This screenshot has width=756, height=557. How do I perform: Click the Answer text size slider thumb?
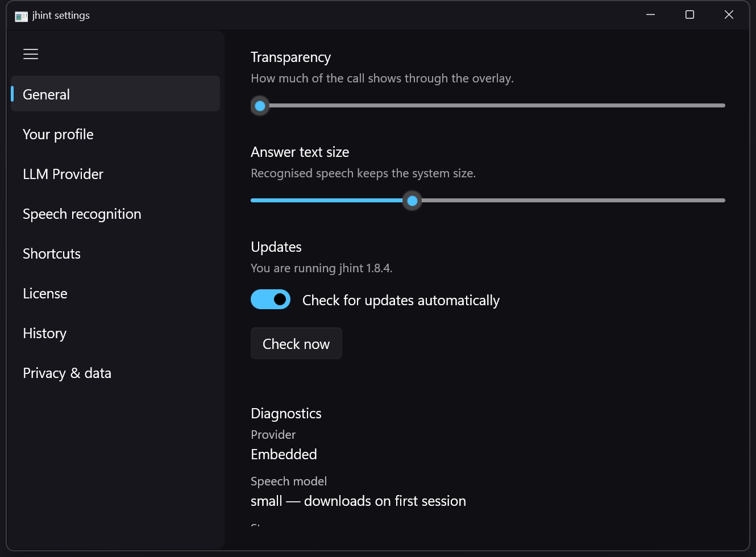(412, 201)
